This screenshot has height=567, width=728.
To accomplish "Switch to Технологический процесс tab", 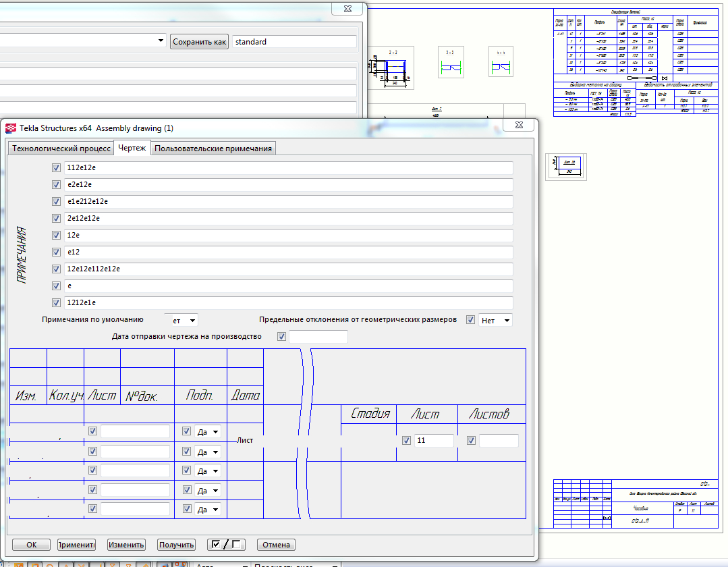I will pyautogui.click(x=61, y=148).
